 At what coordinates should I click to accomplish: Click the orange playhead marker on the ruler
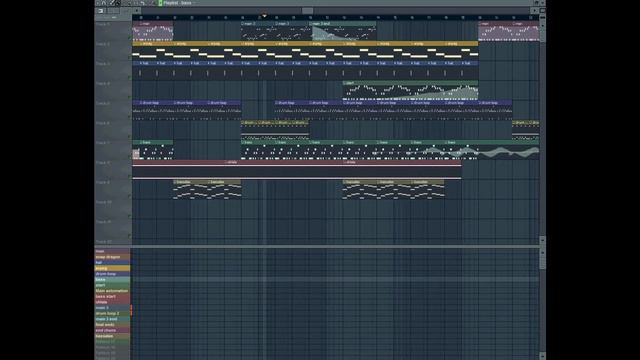click(x=264, y=16)
